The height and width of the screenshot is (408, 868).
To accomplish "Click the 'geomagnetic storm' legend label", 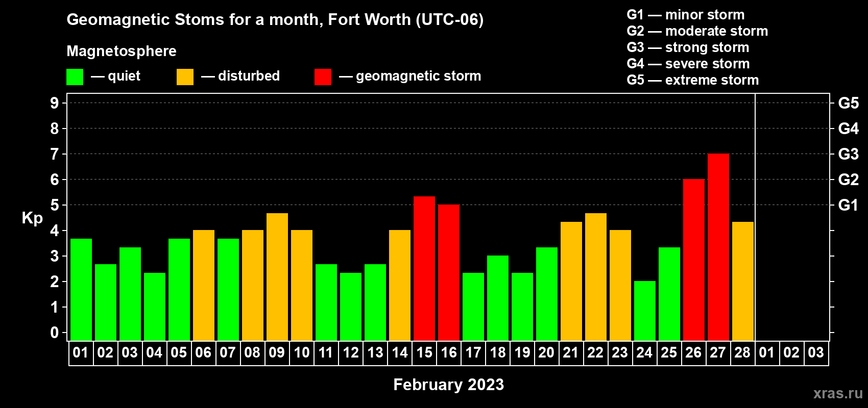I will coord(418,76).
